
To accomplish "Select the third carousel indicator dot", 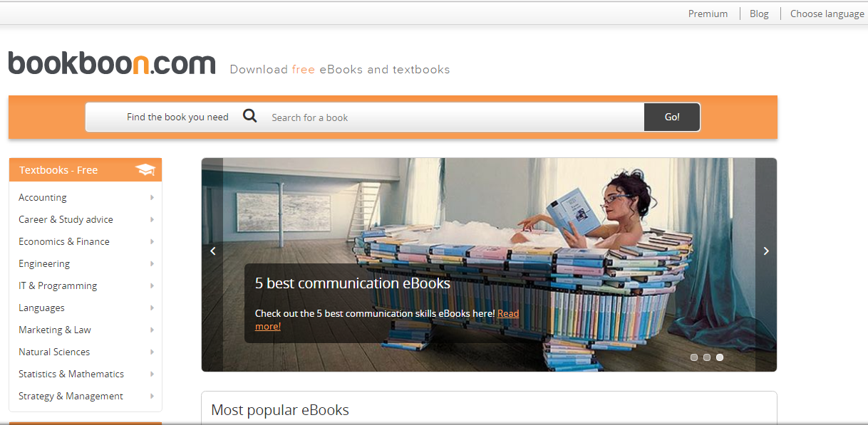I will (720, 357).
